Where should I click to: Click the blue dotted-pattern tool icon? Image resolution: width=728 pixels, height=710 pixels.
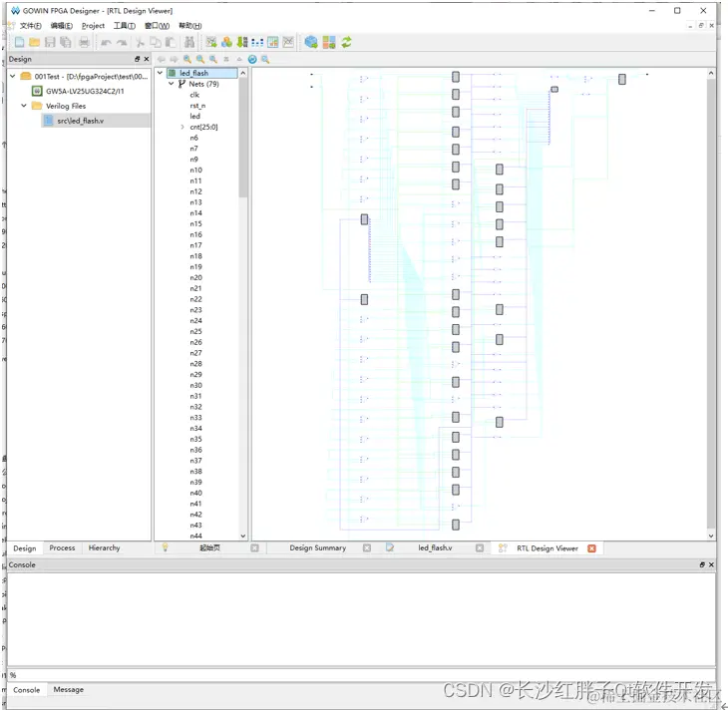coord(257,43)
